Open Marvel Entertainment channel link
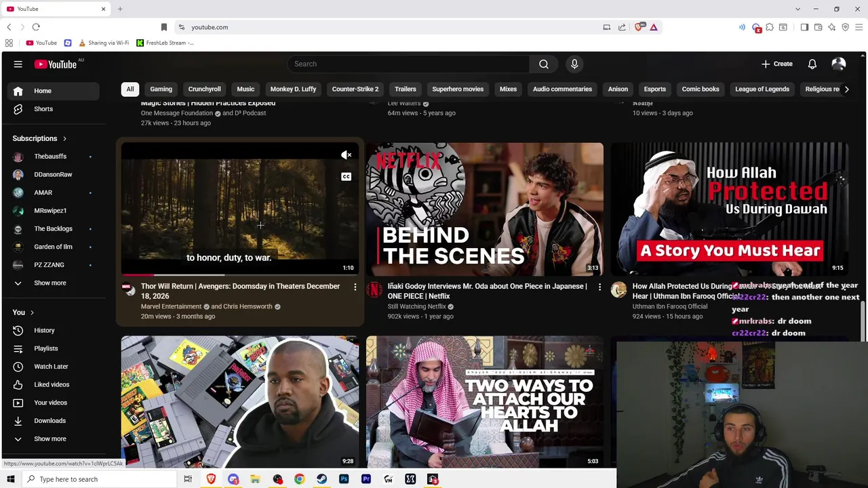This screenshot has width=868, height=488. 171,306
